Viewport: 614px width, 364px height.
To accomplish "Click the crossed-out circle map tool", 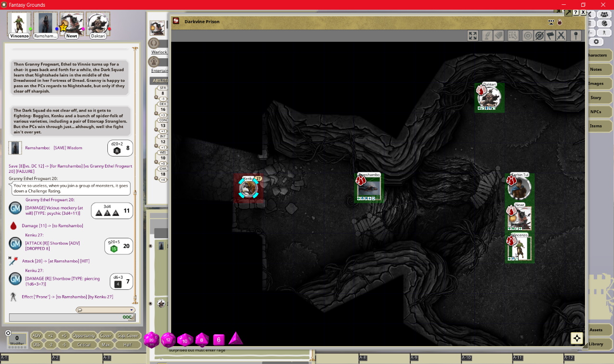I will (x=539, y=36).
